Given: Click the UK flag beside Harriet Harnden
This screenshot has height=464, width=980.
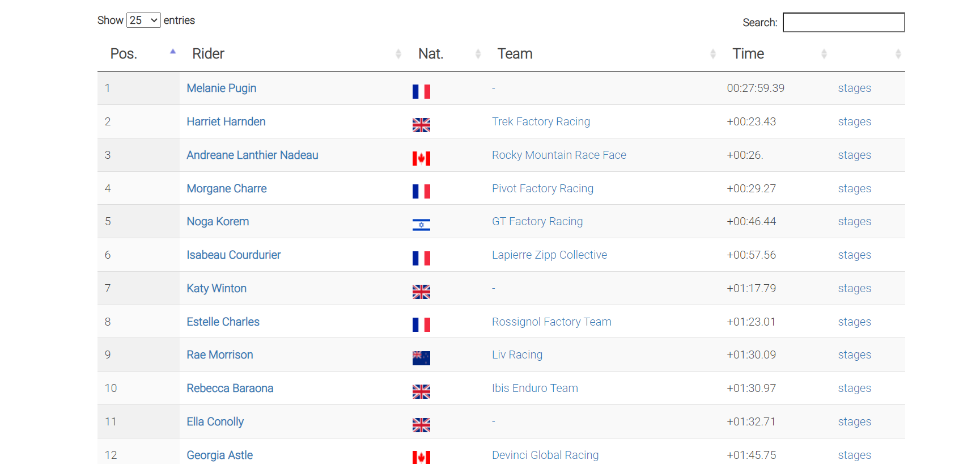Looking at the screenshot, I should click(x=421, y=125).
